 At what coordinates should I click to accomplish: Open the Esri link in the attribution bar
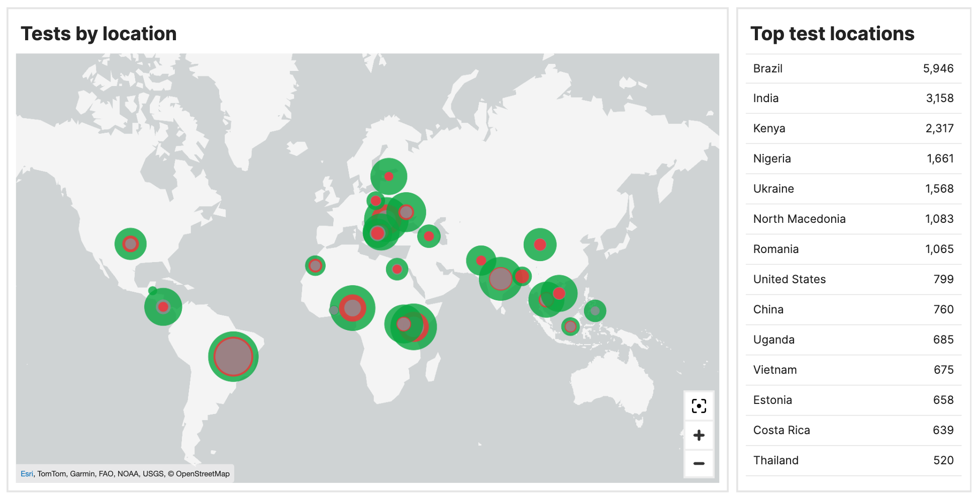pyautogui.click(x=26, y=473)
